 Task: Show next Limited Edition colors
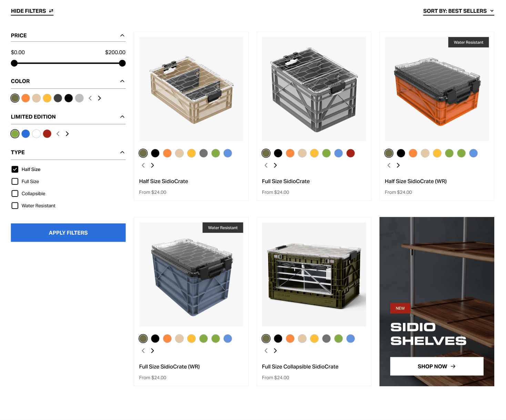tap(67, 134)
